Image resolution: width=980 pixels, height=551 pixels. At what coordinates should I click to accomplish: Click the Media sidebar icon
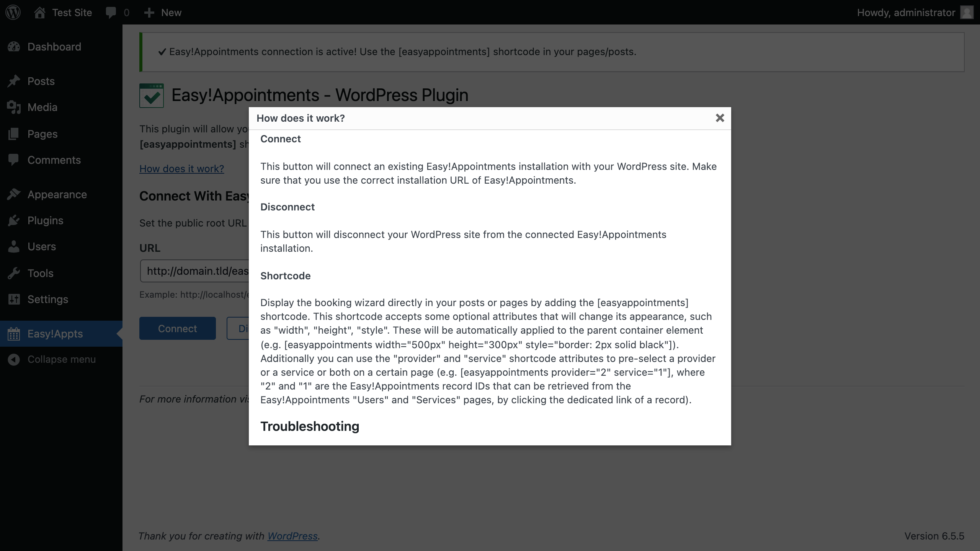tap(13, 107)
